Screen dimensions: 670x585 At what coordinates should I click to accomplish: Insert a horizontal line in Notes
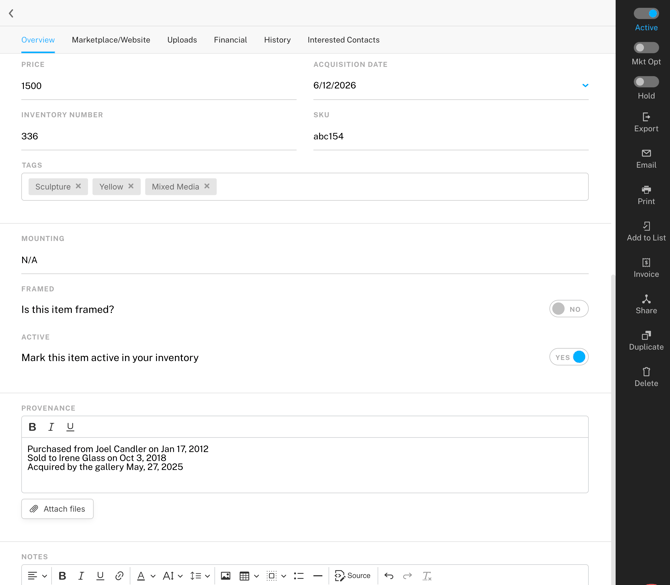pos(317,576)
